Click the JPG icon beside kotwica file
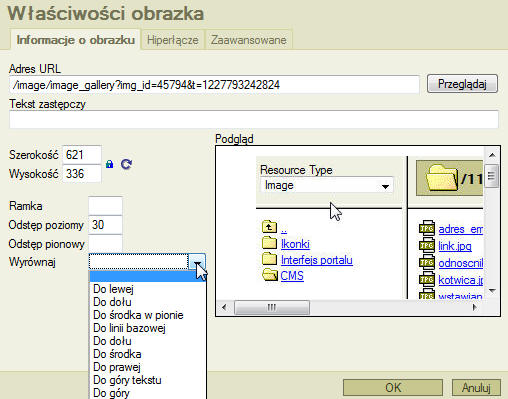This screenshot has height=399, width=508. click(427, 279)
